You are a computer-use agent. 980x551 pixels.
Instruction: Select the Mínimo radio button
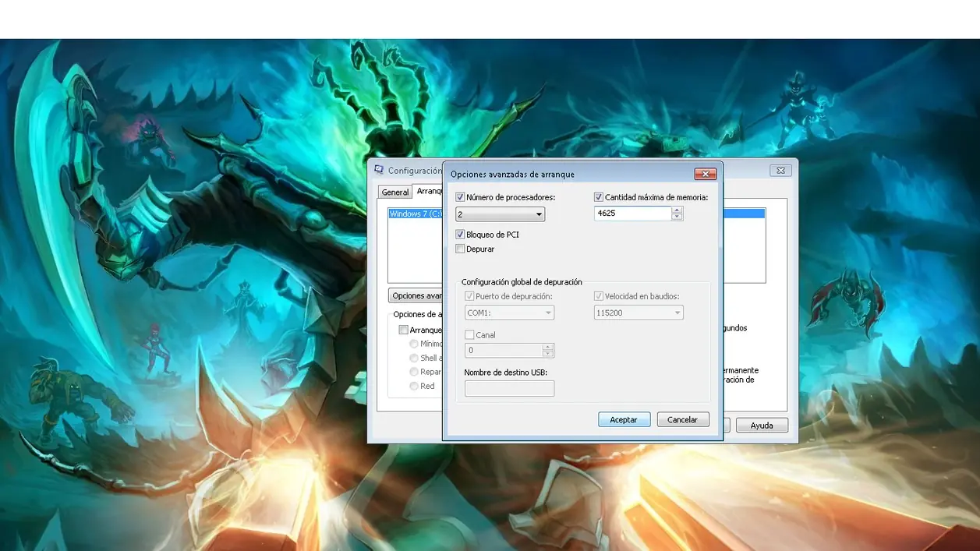pos(414,344)
